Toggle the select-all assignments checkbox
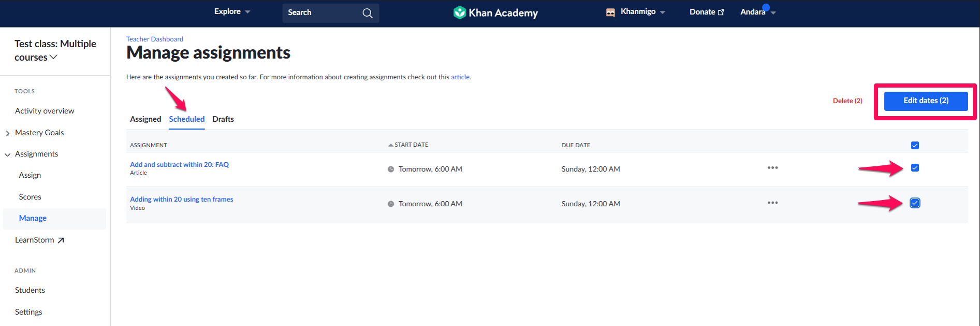The width and height of the screenshot is (980, 326). [x=915, y=145]
